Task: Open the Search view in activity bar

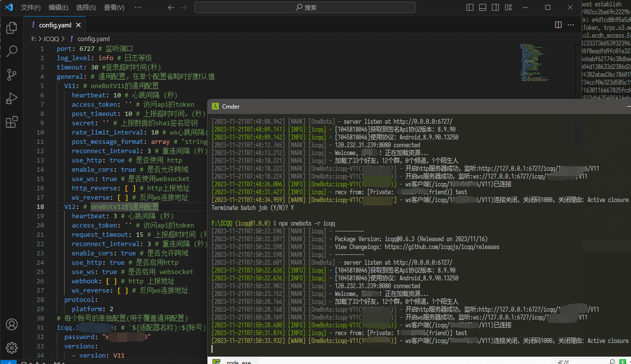Action: pyautogui.click(x=12, y=51)
